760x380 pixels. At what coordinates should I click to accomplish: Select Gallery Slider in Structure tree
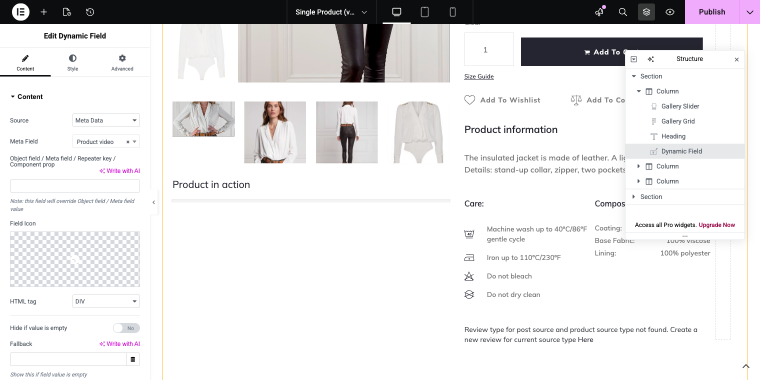coord(680,106)
